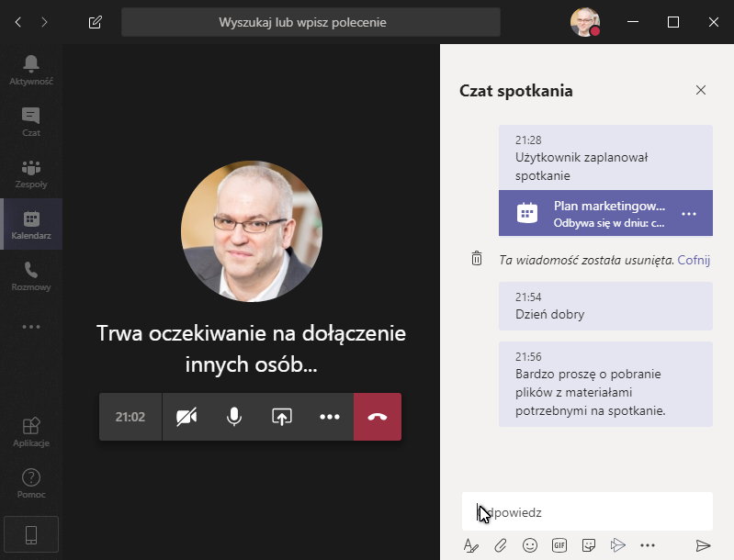Share screen using the share tray button
This screenshot has width=734, height=560.
click(282, 417)
